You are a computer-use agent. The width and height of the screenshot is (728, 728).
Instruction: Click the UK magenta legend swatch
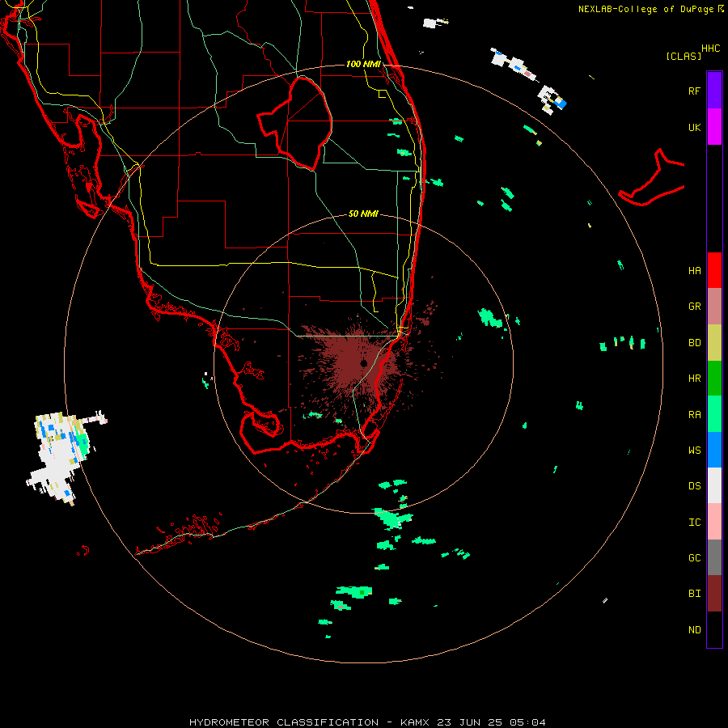tap(714, 127)
